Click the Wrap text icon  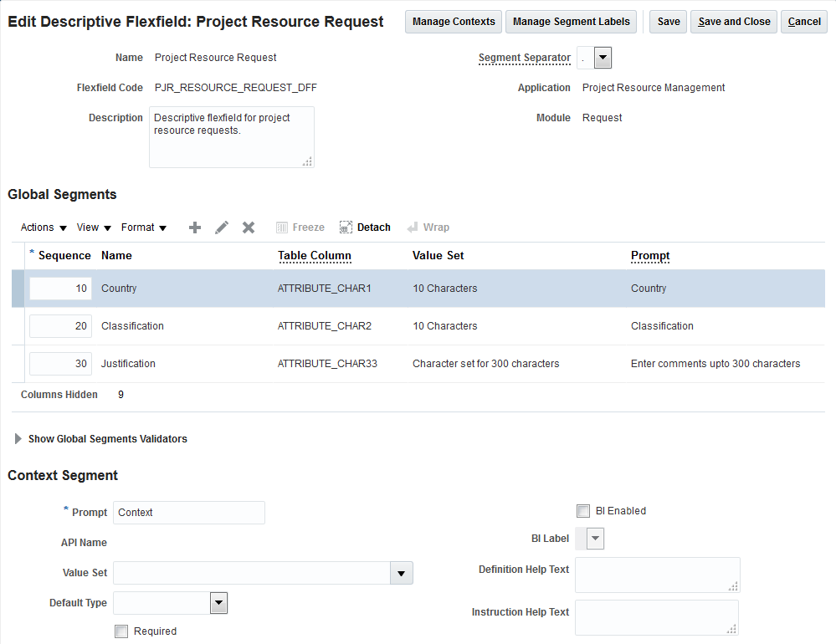click(x=413, y=227)
